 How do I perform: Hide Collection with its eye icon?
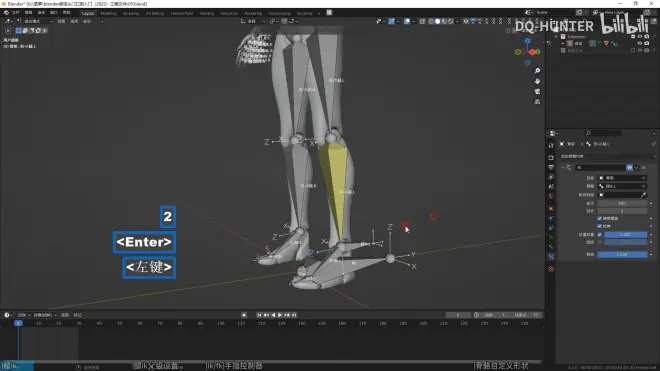tap(640, 37)
